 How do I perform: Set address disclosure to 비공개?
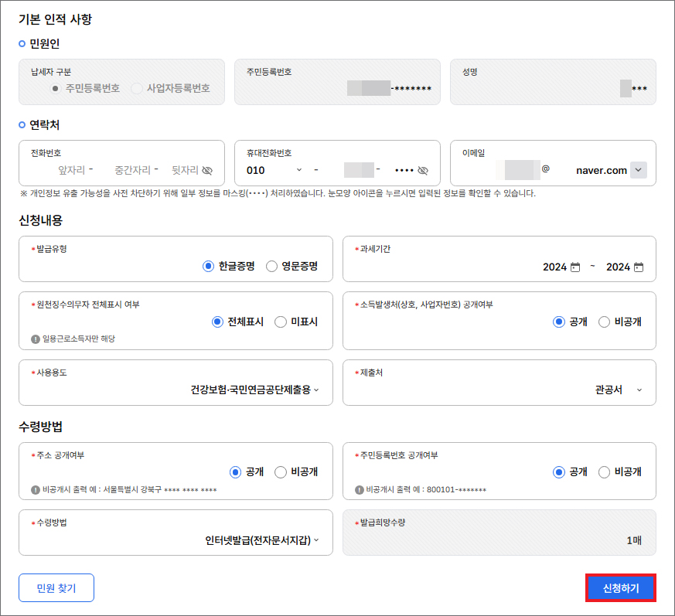coord(281,472)
